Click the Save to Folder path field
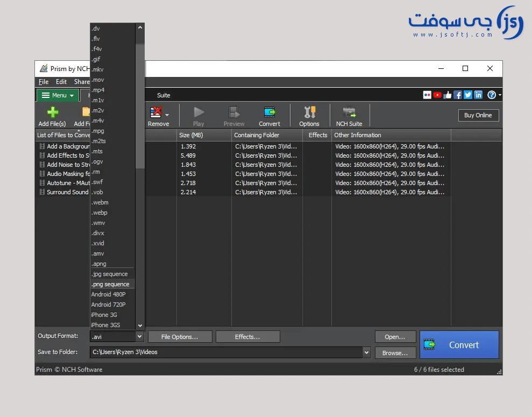The height and width of the screenshot is (417, 532). [x=226, y=352]
